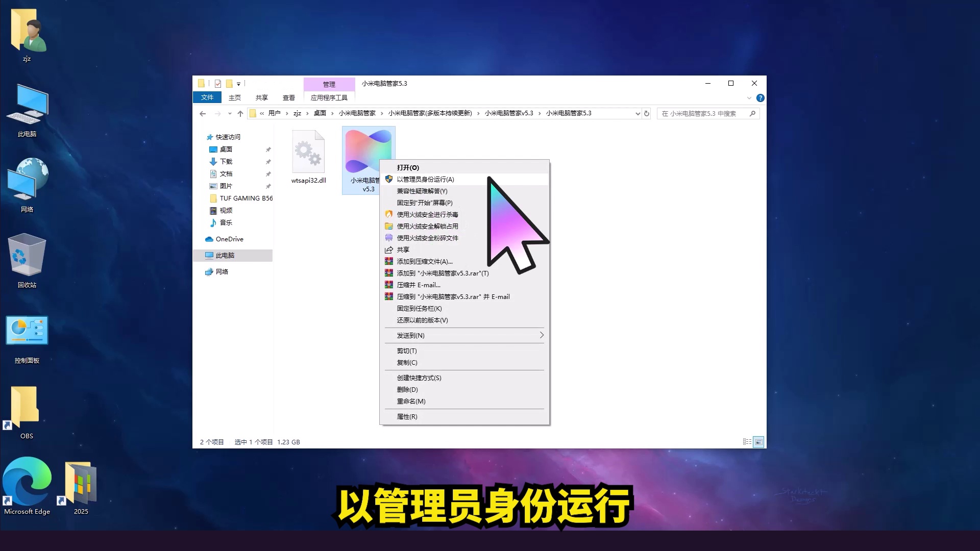Click the Huorong file shredder entry icon

[x=389, y=238]
